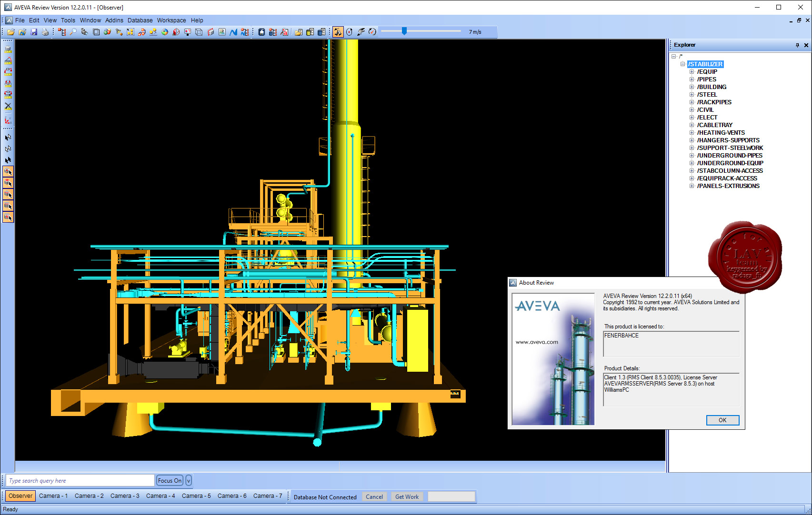Screen dimensions: 812x515
Task: Click OK in About Review dialog
Action: tap(722, 420)
